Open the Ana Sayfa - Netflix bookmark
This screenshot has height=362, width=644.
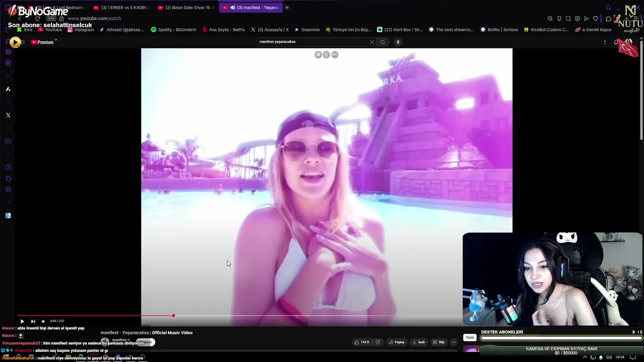[x=223, y=30]
